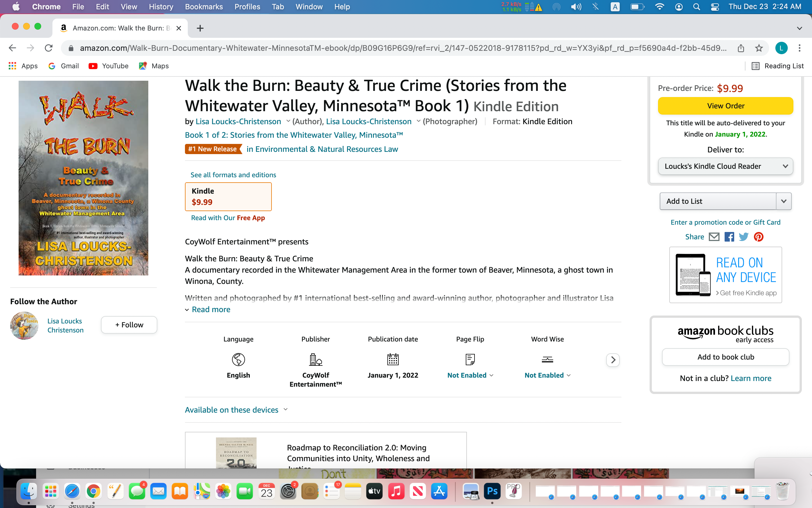
Task: Click the Language globe icon
Action: [238, 360]
